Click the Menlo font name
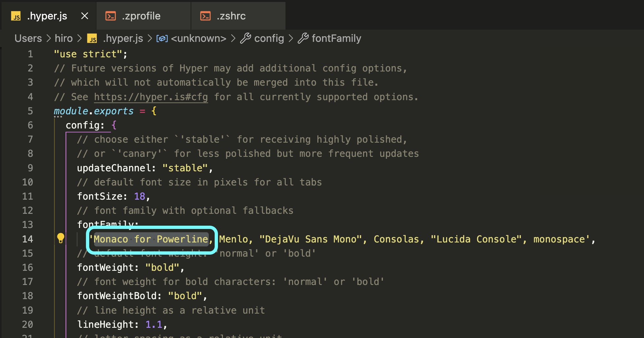The width and height of the screenshot is (644, 338). coord(233,239)
